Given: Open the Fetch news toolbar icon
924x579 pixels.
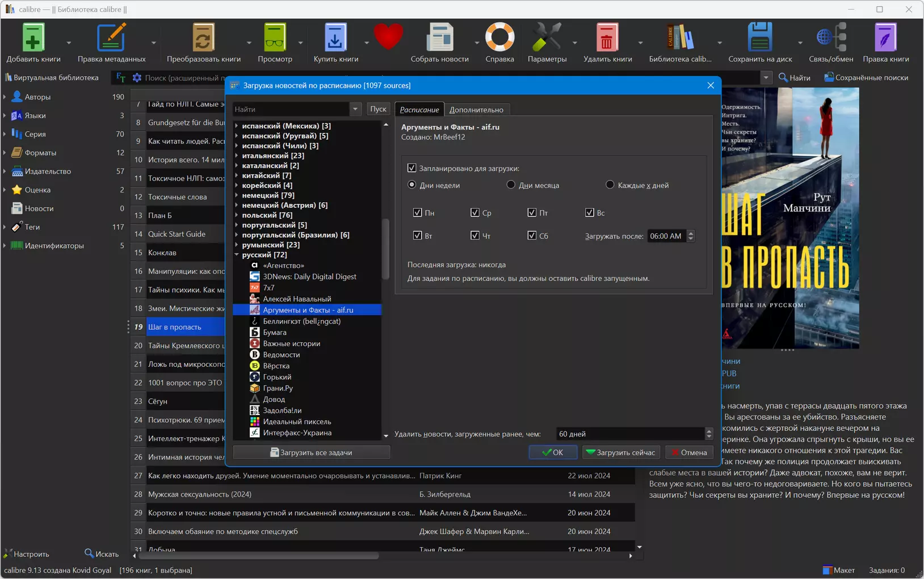Looking at the screenshot, I should point(440,38).
